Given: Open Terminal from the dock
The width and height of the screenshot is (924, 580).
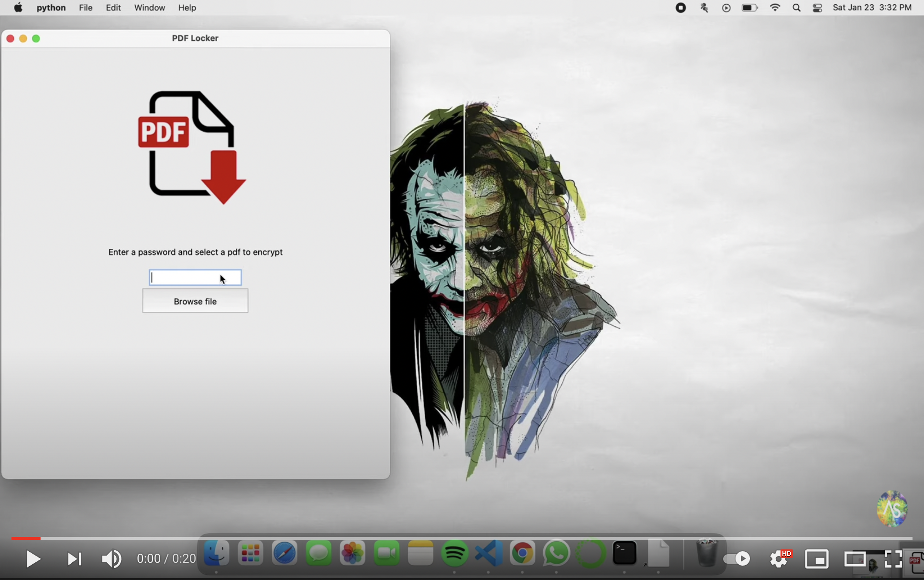Looking at the screenshot, I should click(624, 553).
